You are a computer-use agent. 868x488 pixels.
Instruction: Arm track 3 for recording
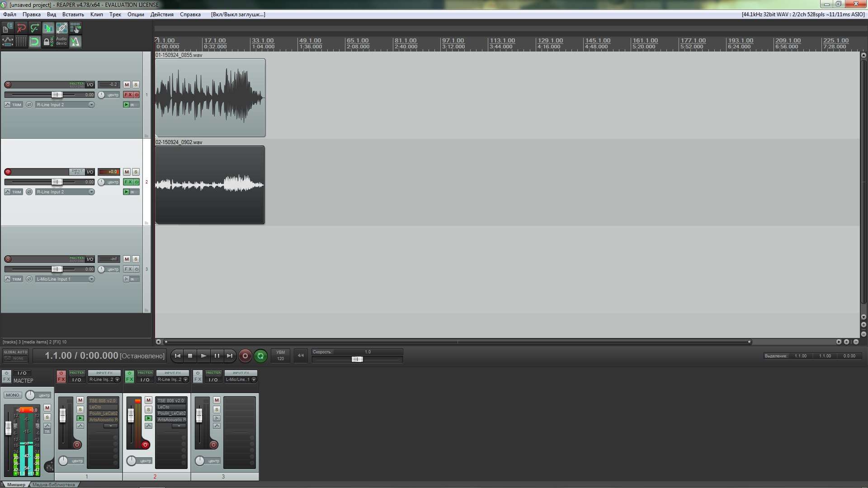tap(8, 259)
